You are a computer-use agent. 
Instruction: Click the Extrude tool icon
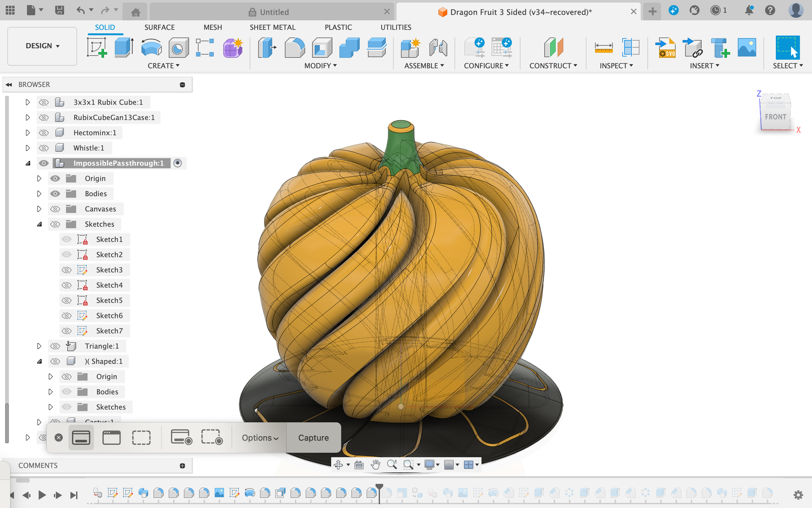124,47
